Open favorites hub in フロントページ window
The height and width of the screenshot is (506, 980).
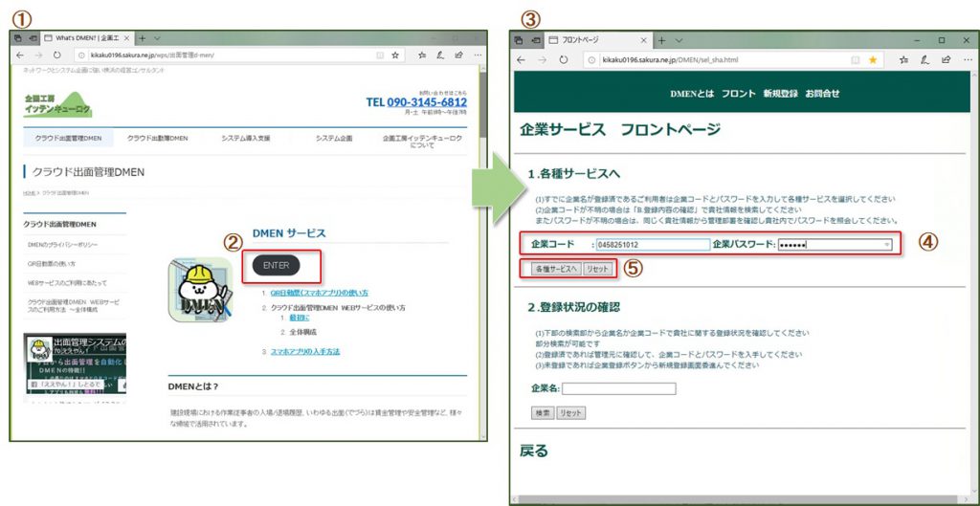point(903,60)
